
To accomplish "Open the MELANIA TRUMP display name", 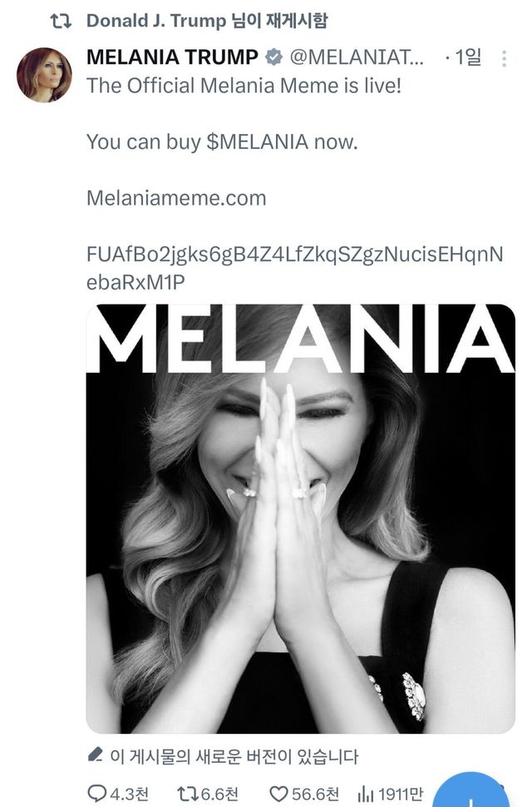I will tap(172, 57).
